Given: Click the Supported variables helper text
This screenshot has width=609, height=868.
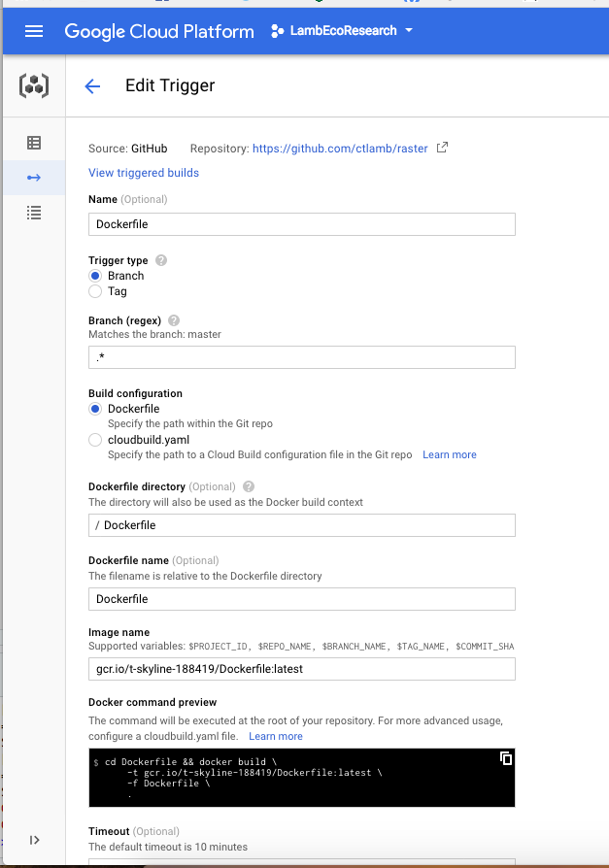Looking at the screenshot, I should pos(301,646).
